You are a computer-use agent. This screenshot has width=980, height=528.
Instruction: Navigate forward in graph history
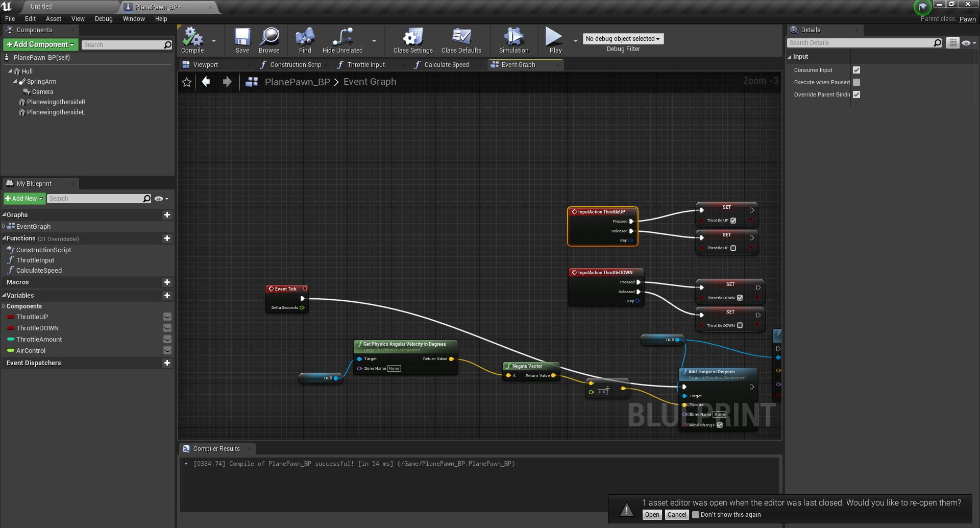[x=227, y=82]
